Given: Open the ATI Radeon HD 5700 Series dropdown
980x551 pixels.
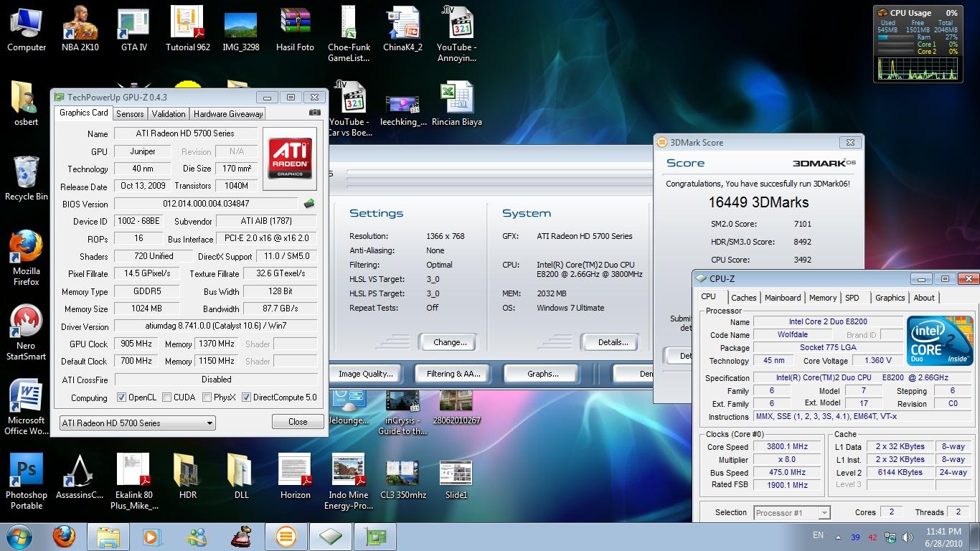Looking at the screenshot, I should (137, 423).
